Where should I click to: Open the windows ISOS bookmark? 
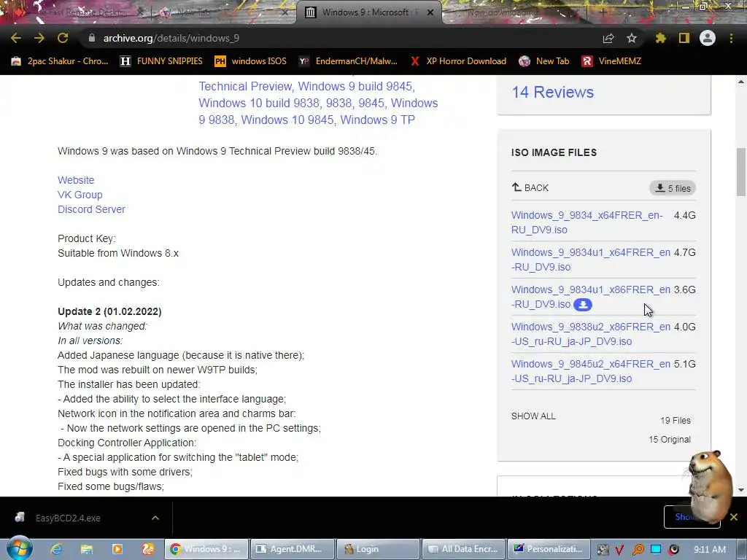251,61
